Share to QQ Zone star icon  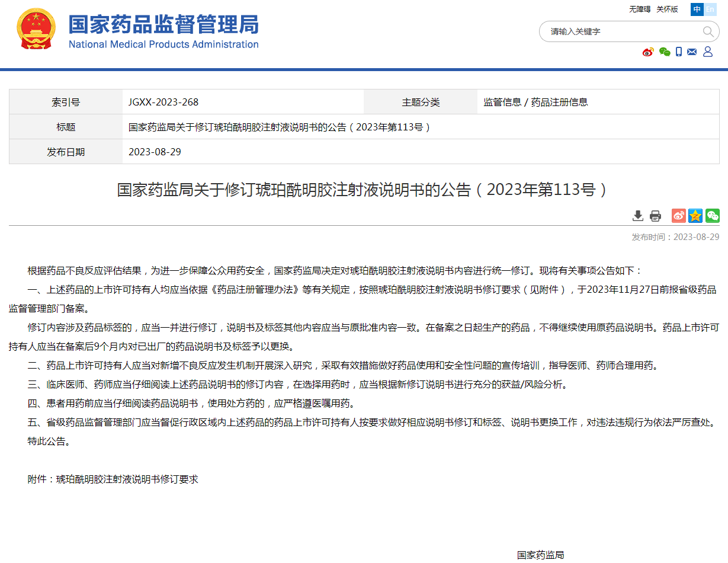point(695,216)
